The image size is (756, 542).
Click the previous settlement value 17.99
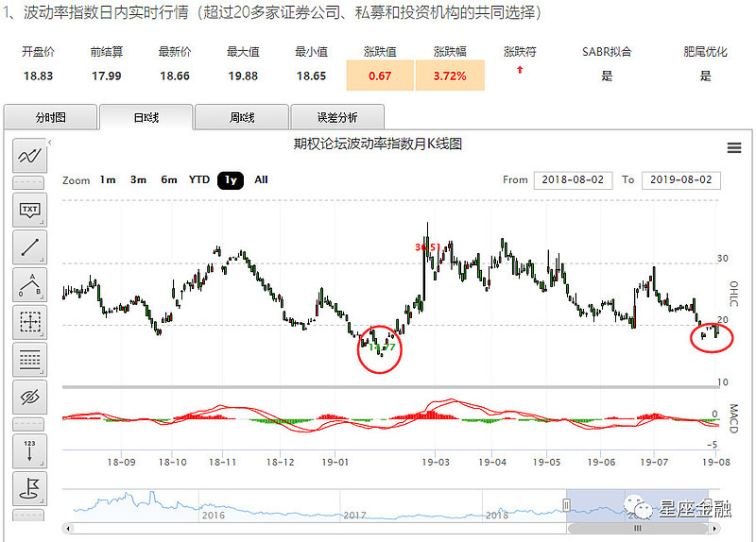(x=107, y=76)
